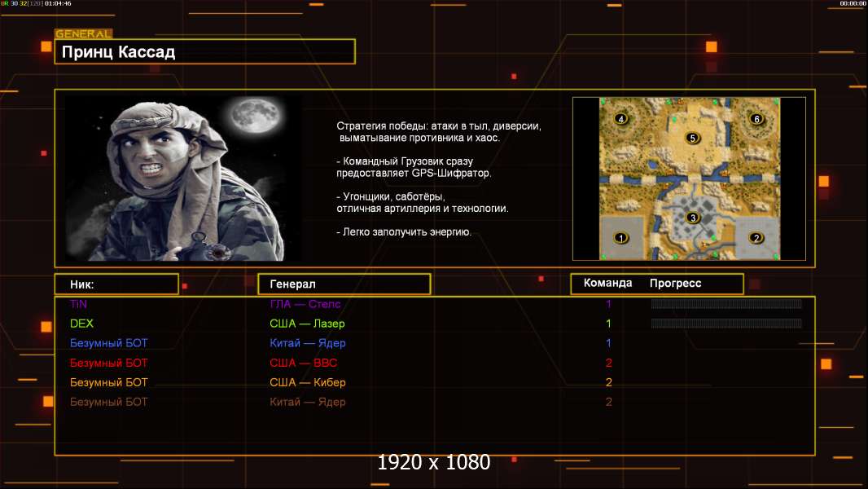This screenshot has height=489, width=868.
Task: Select start position 6 on the minimap
Action: coord(756,118)
